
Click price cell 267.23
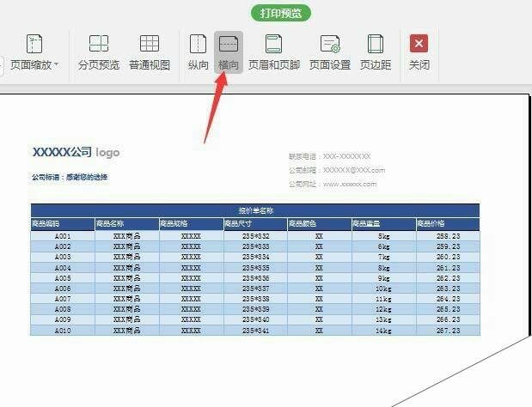tap(448, 331)
